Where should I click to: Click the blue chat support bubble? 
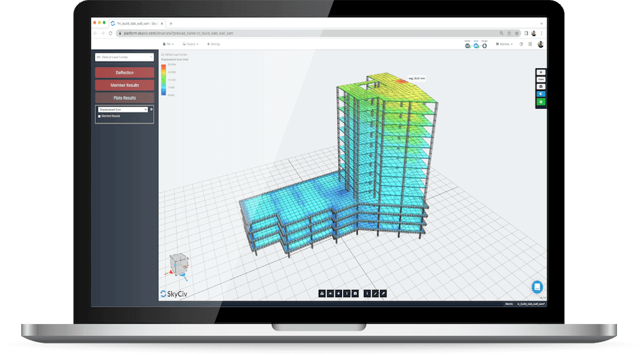[x=538, y=287]
